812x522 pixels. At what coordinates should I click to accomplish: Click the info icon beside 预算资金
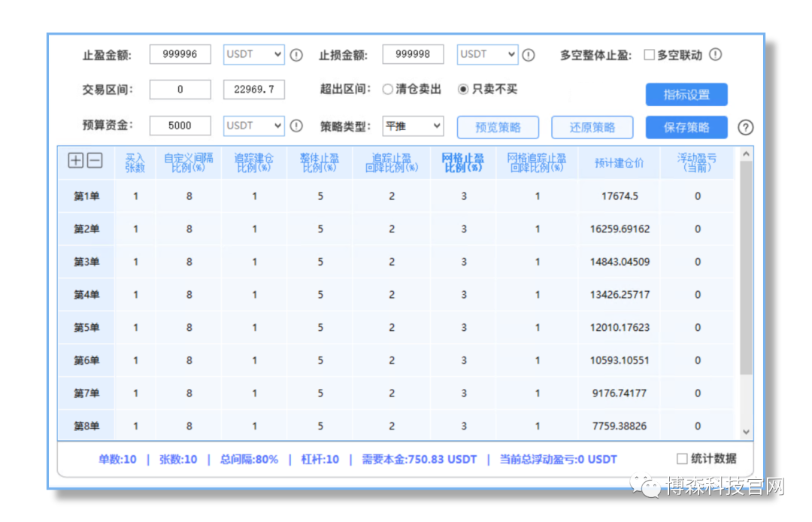coord(296,126)
